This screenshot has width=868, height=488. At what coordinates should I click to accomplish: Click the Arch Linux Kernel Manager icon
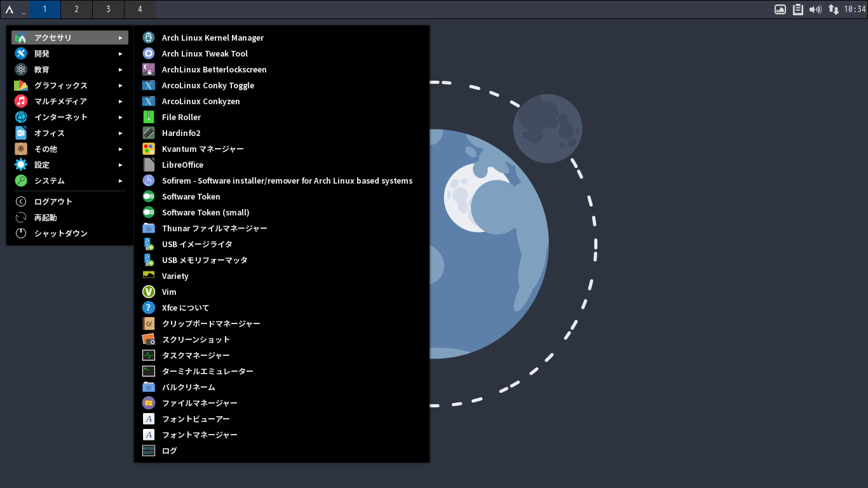click(149, 37)
